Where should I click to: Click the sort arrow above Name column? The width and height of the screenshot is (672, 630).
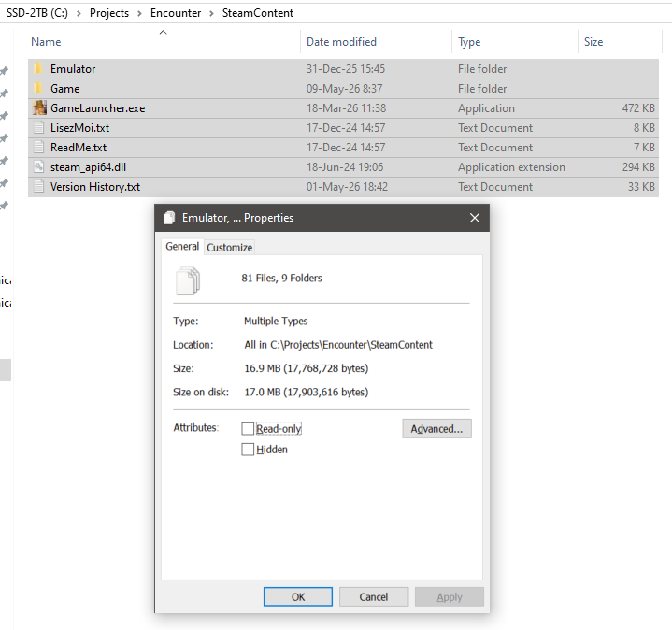[163, 32]
